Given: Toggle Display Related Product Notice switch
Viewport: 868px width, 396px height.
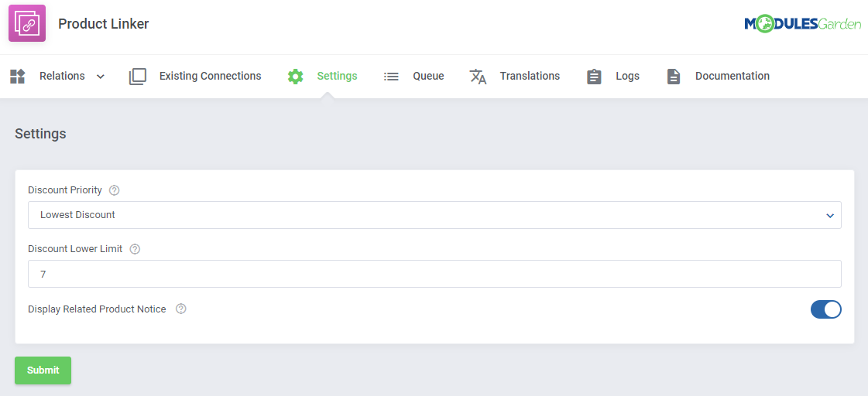Looking at the screenshot, I should pyautogui.click(x=826, y=309).
